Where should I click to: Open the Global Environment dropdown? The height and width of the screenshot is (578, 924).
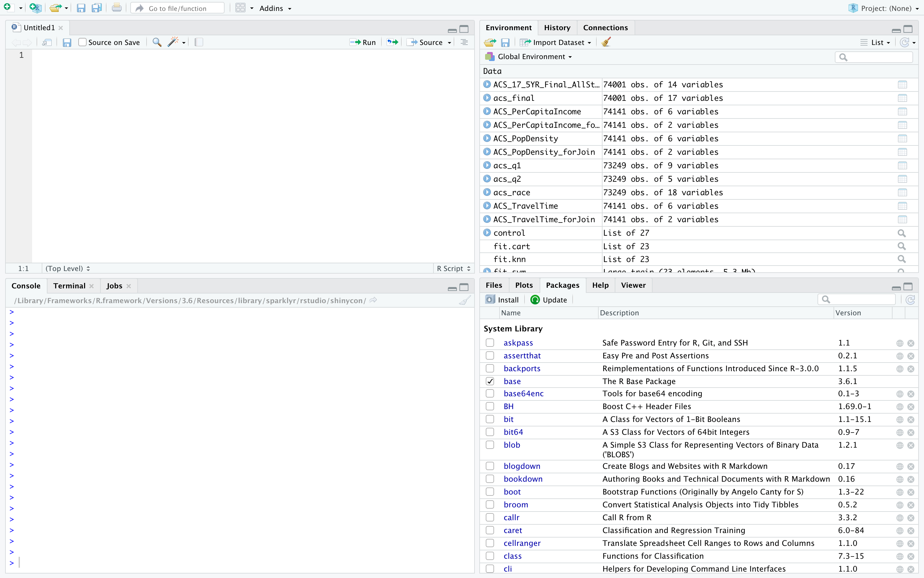pos(528,57)
